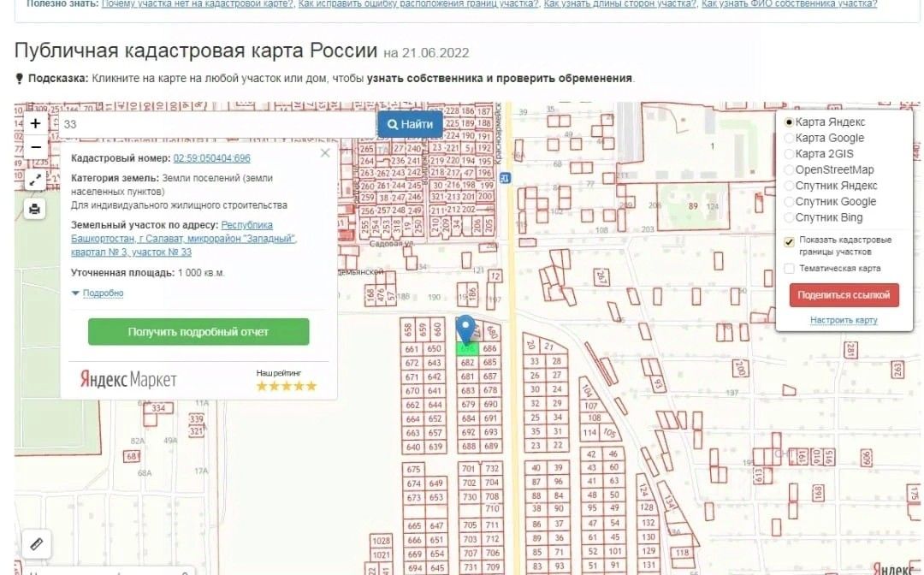The height and width of the screenshot is (575, 924).
Task: Select Спутник Яндекс radio option
Action: point(789,187)
